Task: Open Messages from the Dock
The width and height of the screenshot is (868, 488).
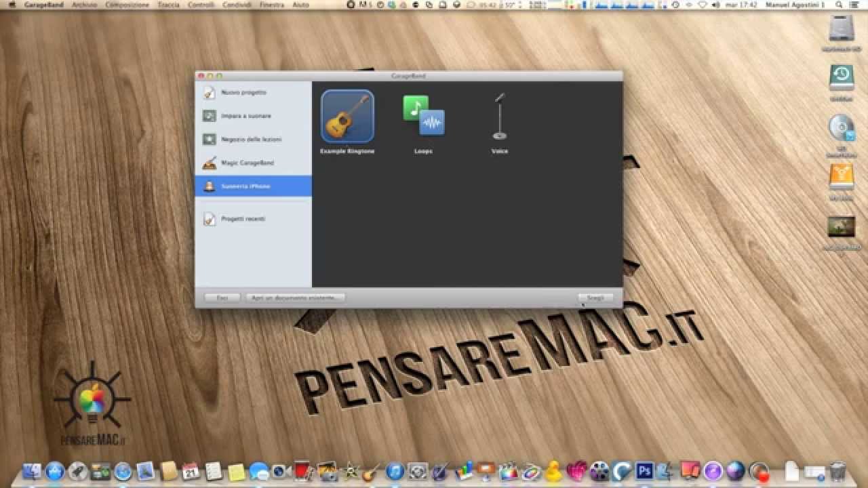Action: [x=258, y=471]
